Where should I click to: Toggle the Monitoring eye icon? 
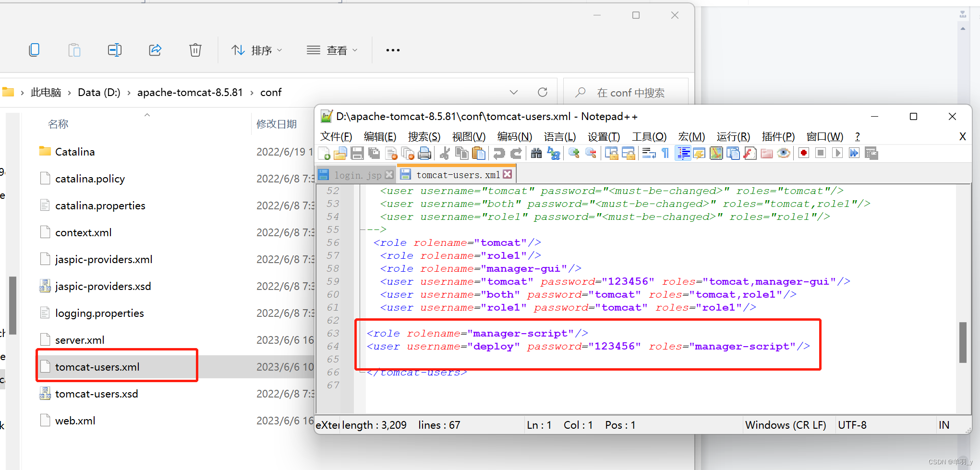[x=784, y=153]
